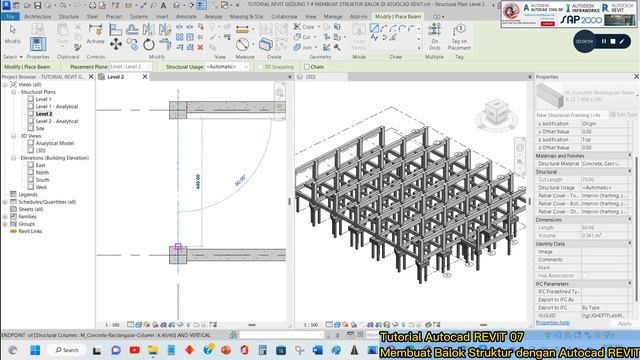Select the Modify arrow tool
Image resolution: width=640 pixels, height=360 pixels.
12,30
